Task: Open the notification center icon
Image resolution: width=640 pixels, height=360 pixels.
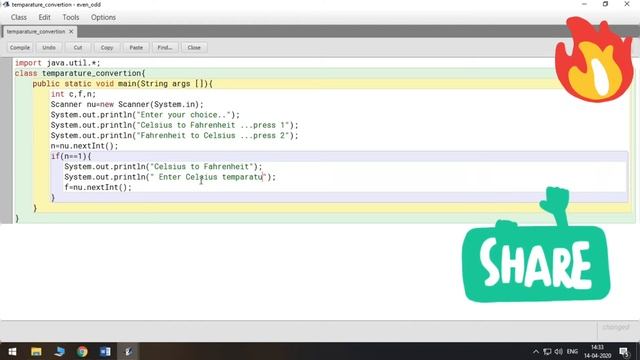Action: [x=624, y=351]
